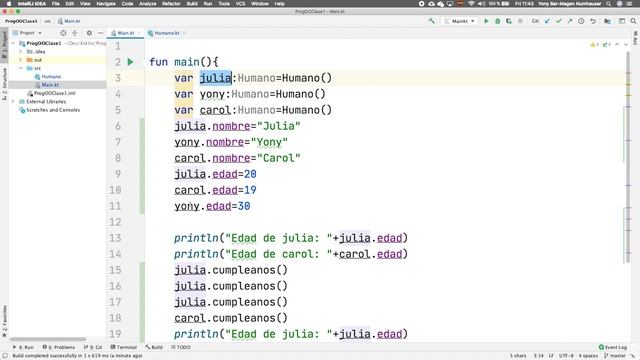
Task: Open the Build tool window
Action: click(x=154, y=347)
